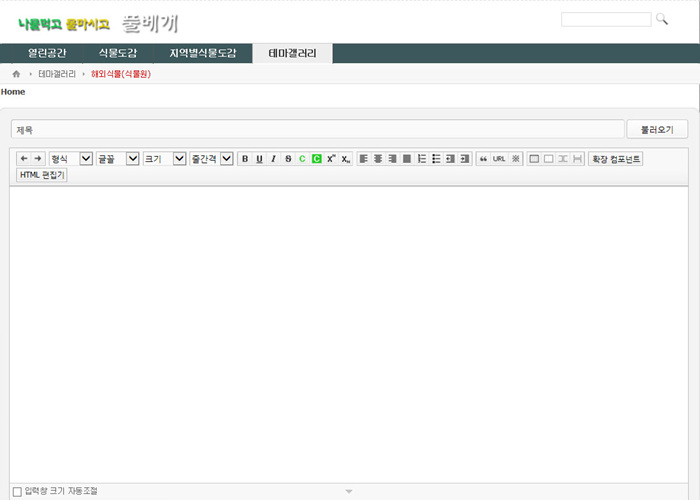This screenshot has width=700, height=500.
Task: Apply underline formatting
Action: click(x=259, y=159)
